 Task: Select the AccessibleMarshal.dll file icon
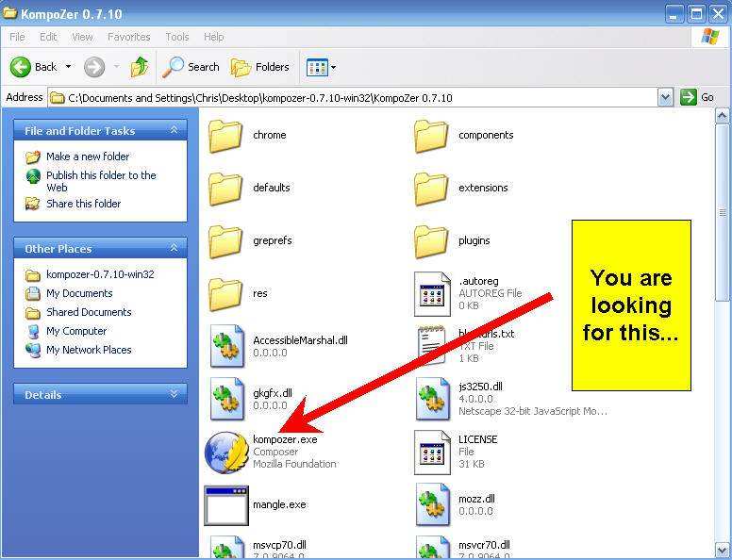(226, 346)
